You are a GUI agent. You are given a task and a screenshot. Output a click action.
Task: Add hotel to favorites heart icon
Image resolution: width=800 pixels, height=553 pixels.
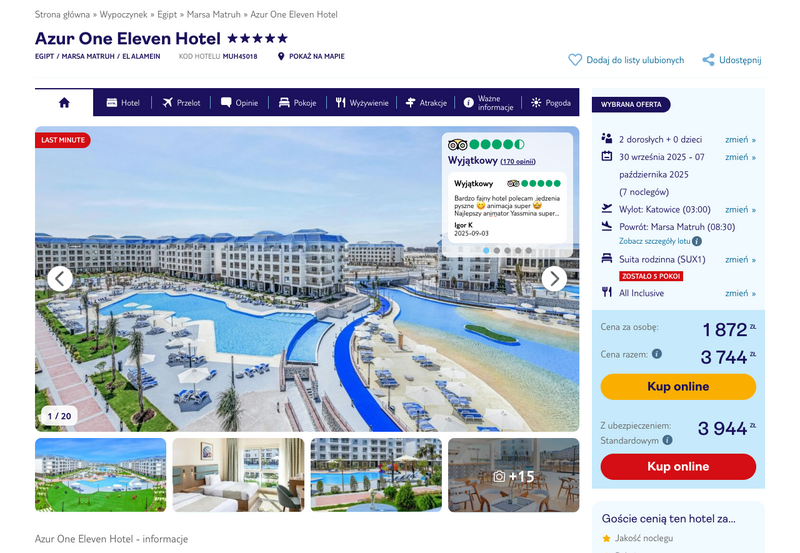(x=575, y=60)
